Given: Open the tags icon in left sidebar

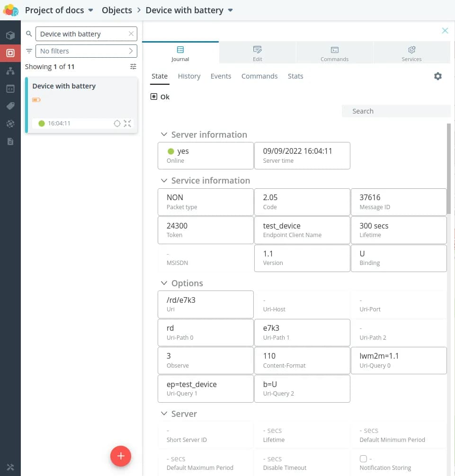Looking at the screenshot, I should [x=10, y=106].
